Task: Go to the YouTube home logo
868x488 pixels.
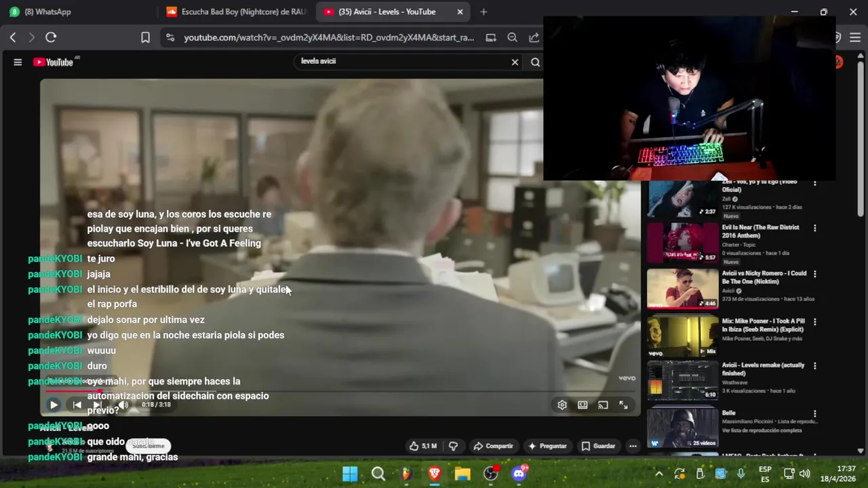Action: pos(54,62)
